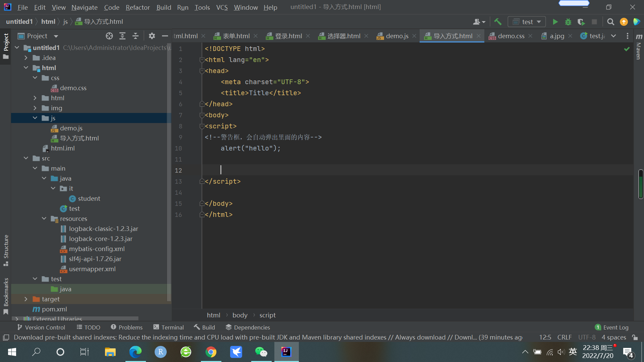Click the green Run button

[555, 22]
